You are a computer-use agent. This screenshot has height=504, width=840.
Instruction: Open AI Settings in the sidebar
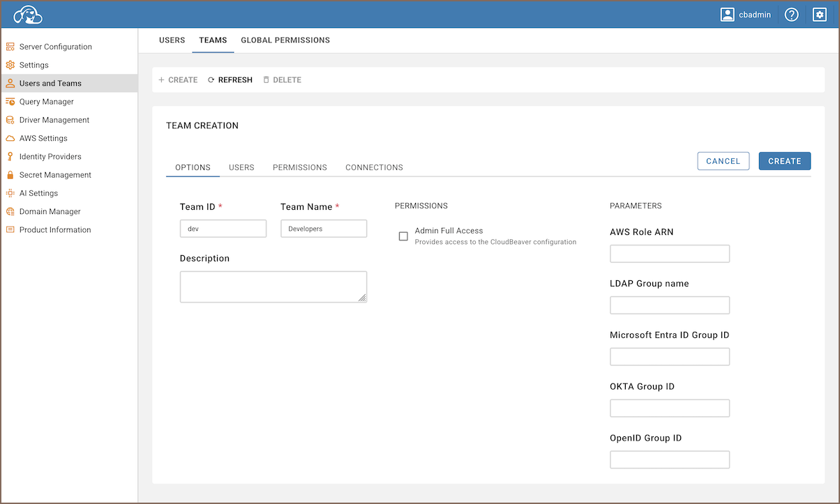38,193
